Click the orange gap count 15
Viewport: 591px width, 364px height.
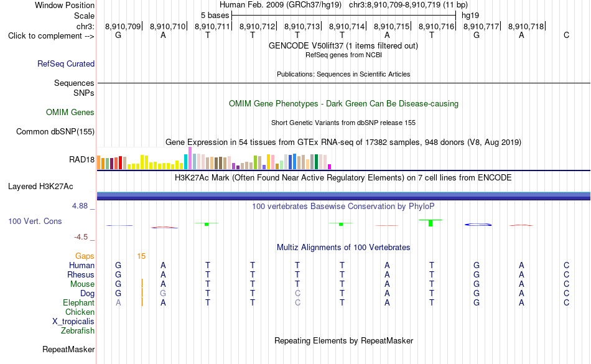pyautogui.click(x=141, y=256)
